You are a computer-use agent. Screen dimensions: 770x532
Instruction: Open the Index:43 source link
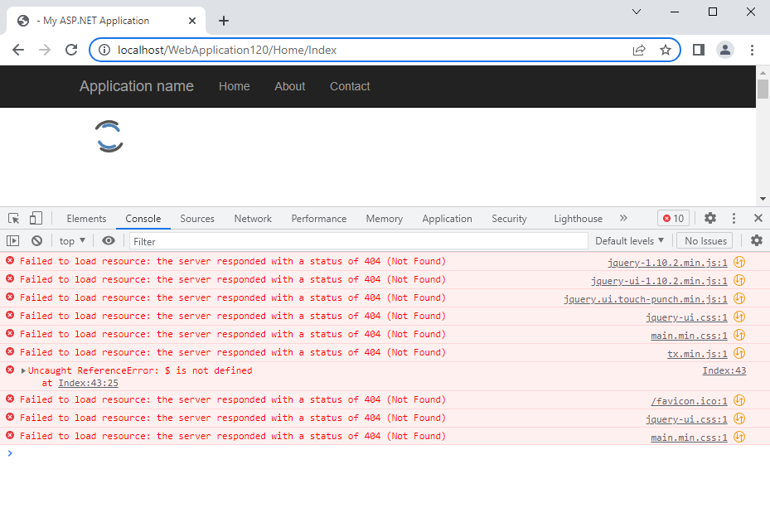click(724, 370)
